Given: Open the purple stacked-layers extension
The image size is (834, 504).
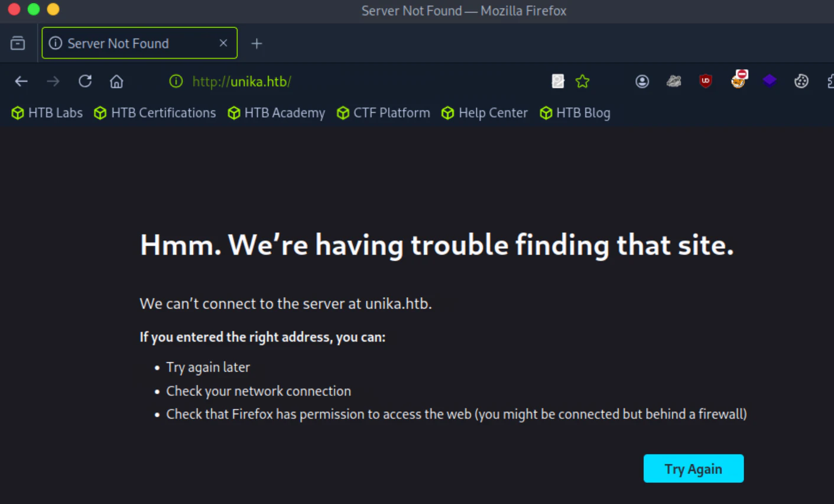Looking at the screenshot, I should pyautogui.click(x=770, y=80).
